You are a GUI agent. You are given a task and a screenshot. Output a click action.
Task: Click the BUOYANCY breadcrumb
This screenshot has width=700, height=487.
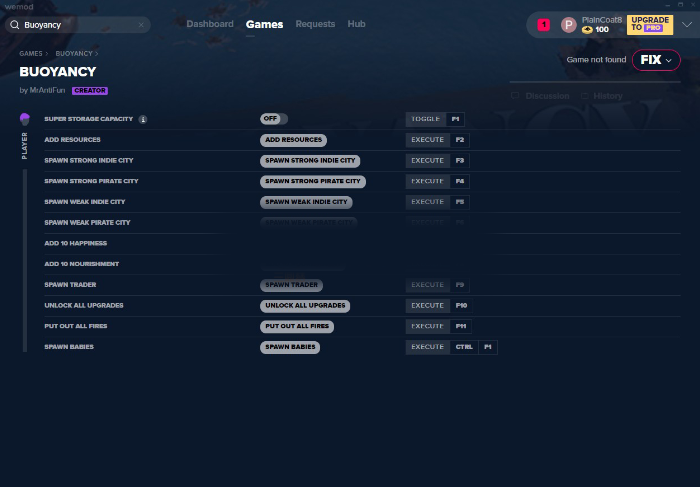pos(74,53)
